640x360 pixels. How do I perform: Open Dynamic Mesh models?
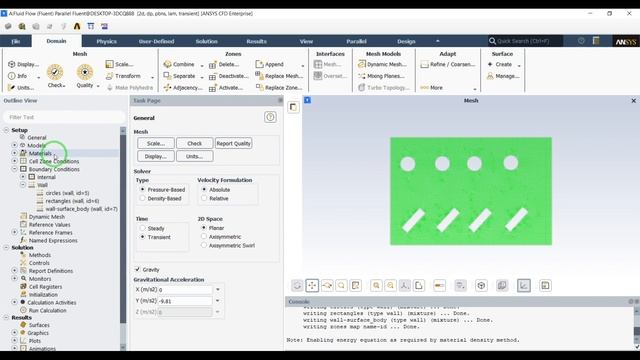pyautogui.click(x=382, y=64)
